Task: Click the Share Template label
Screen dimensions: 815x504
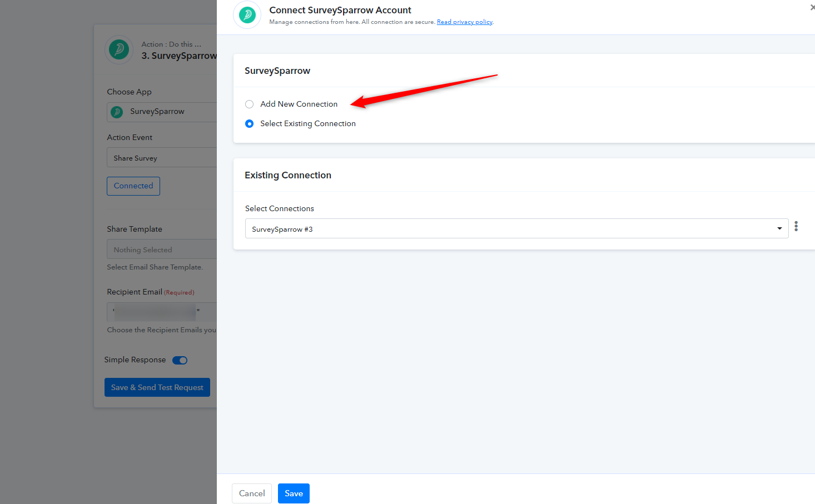Action: coord(135,229)
